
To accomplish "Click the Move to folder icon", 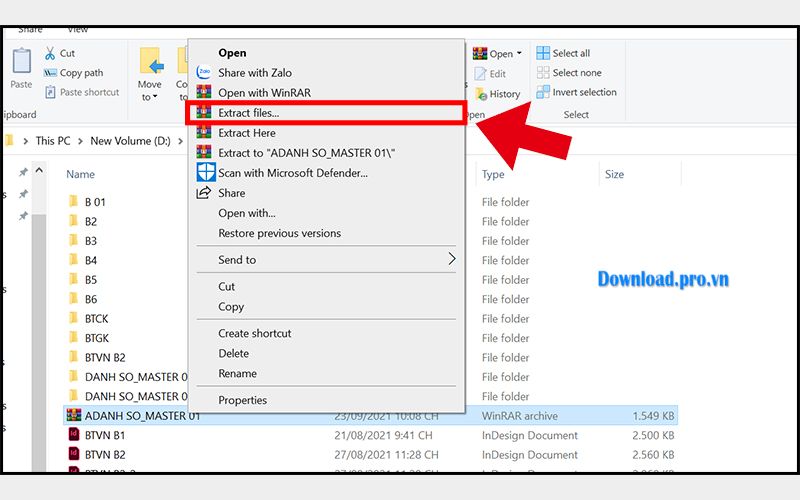I will 152,61.
